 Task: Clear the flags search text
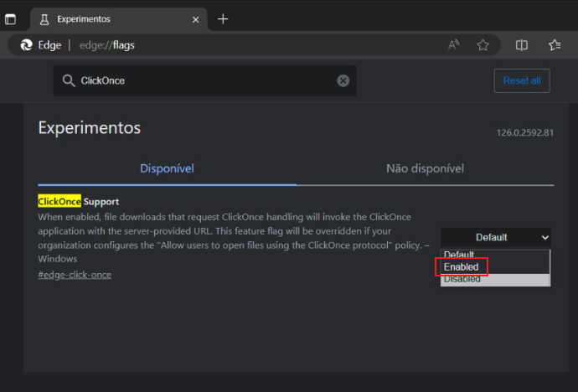click(343, 80)
